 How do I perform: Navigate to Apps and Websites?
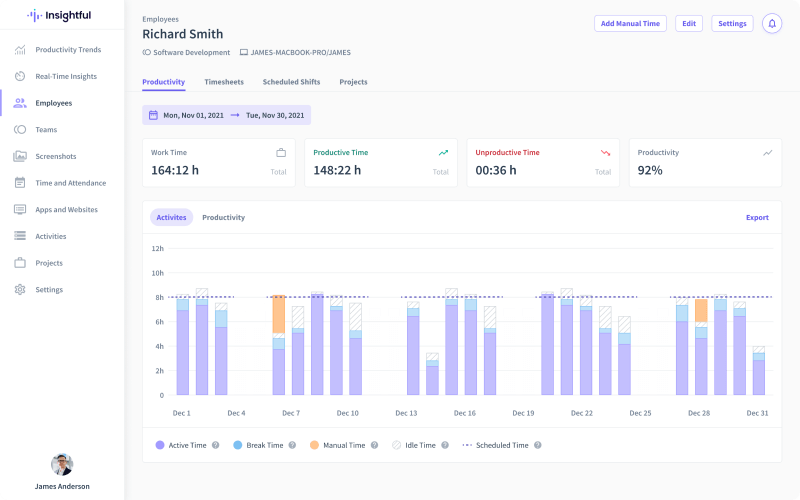click(x=66, y=210)
